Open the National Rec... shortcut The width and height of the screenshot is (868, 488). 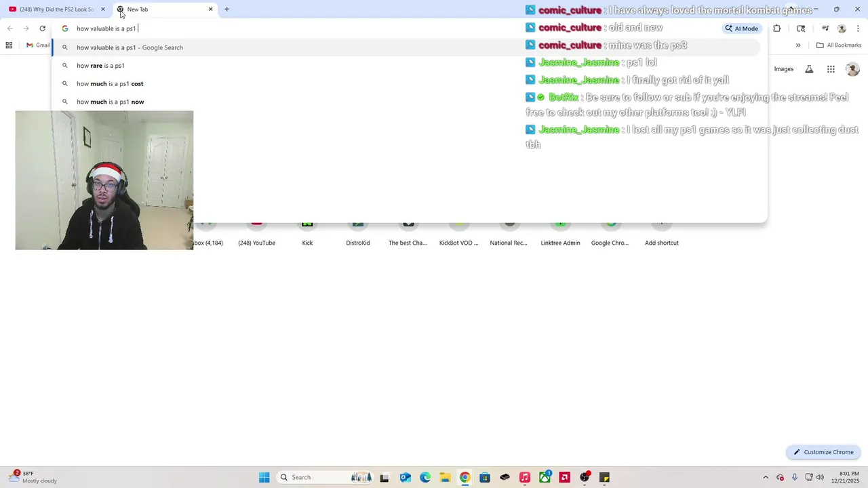[x=509, y=234]
